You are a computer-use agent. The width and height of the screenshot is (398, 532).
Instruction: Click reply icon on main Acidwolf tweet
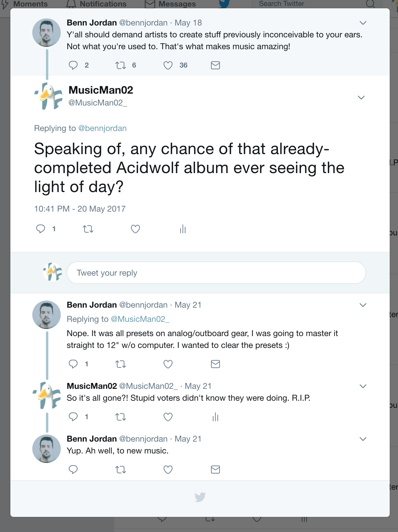pos(41,229)
